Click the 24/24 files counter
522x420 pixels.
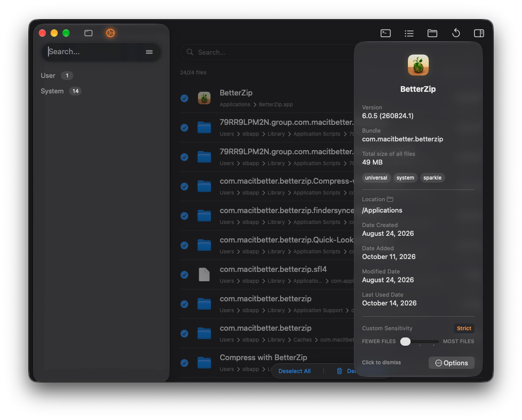pos(193,73)
